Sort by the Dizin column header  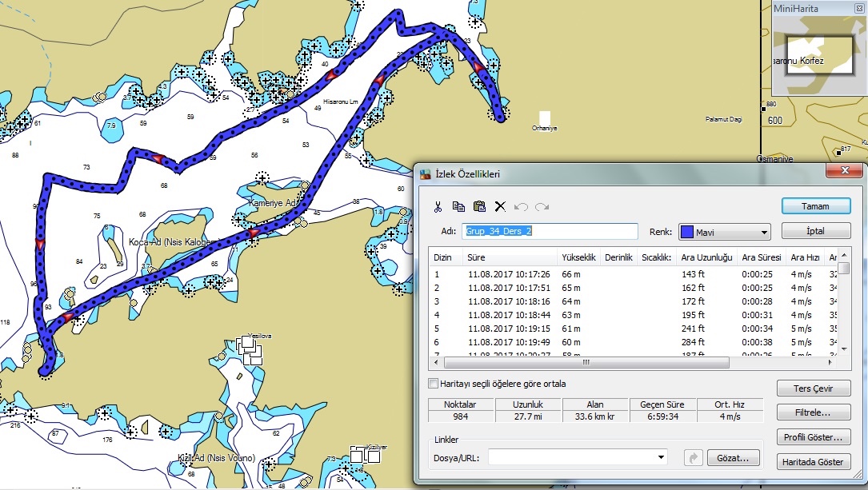pyautogui.click(x=442, y=257)
